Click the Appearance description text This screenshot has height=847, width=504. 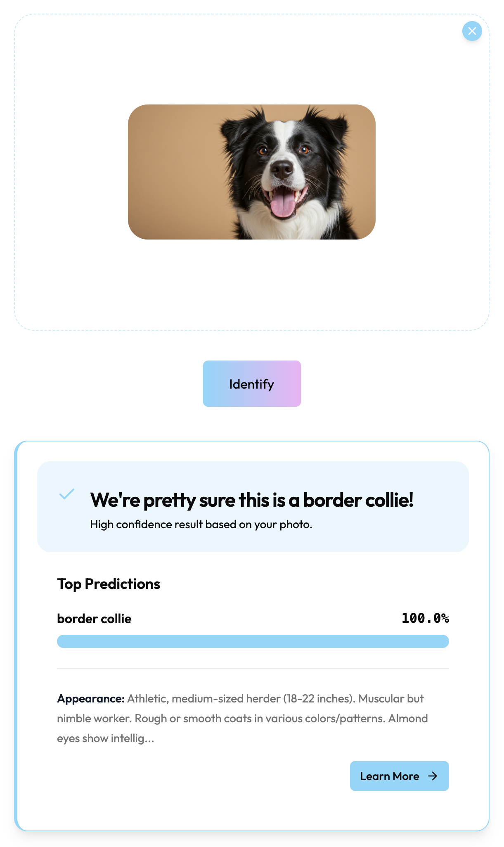tap(242, 719)
